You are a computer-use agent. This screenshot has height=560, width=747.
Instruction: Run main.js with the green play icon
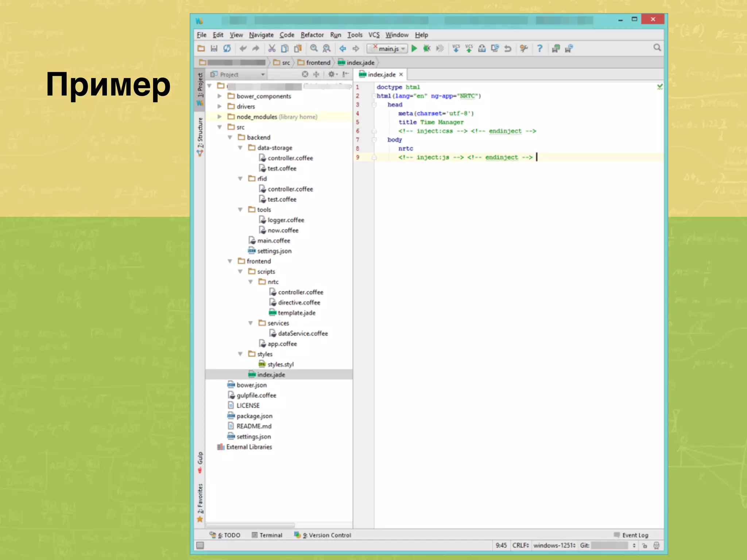click(414, 48)
